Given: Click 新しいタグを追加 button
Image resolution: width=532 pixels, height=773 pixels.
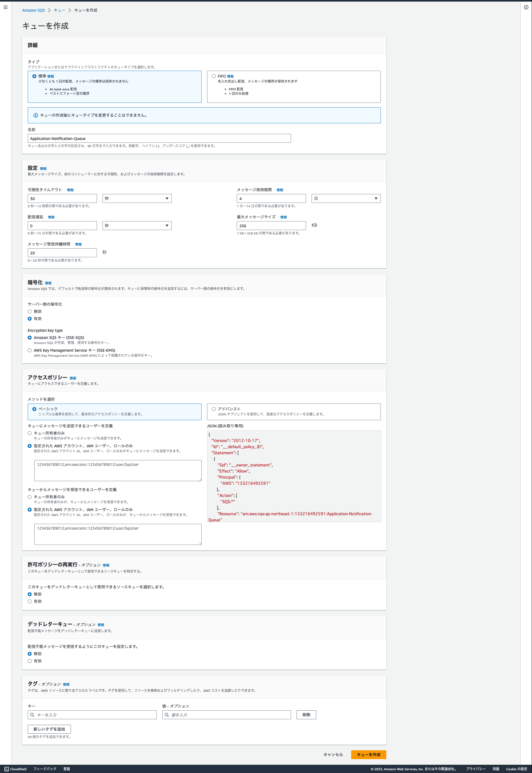Looking at the screenshot, I should (x=49, y=729).
